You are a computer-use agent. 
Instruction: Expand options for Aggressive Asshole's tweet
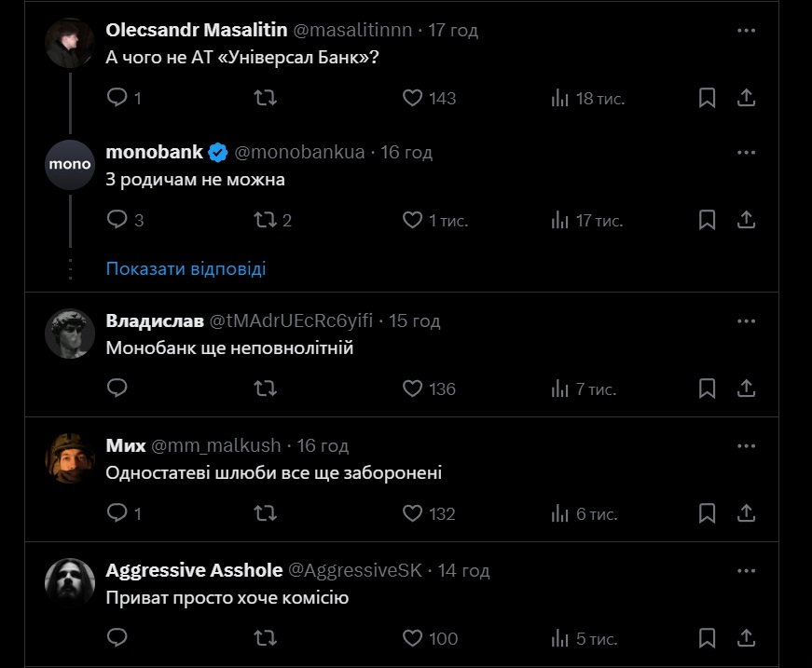click(x=746, y=570)
